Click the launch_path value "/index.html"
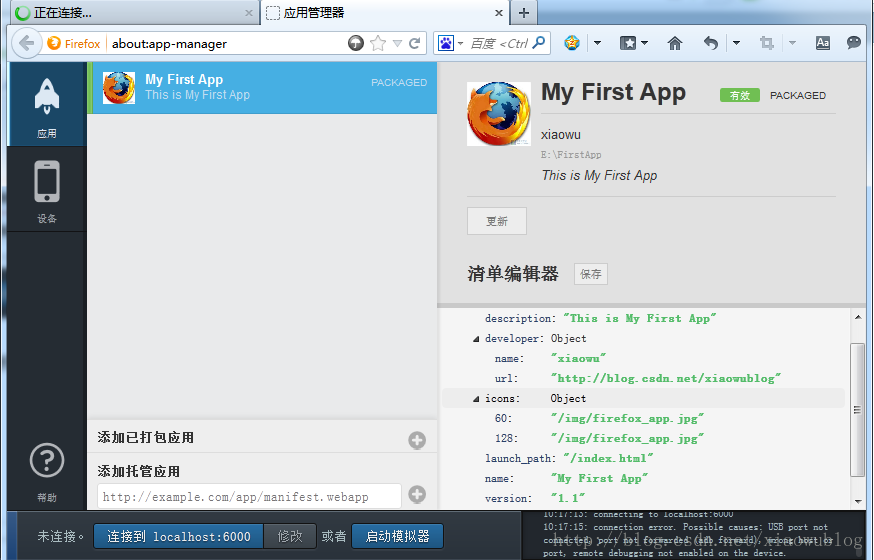 [608, 458]
